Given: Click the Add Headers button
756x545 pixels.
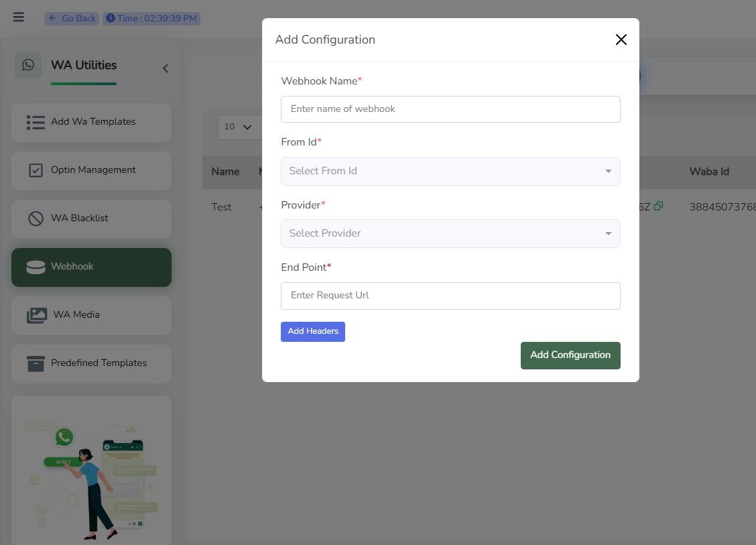Looking at the screenshot, I should pos(312,331).
